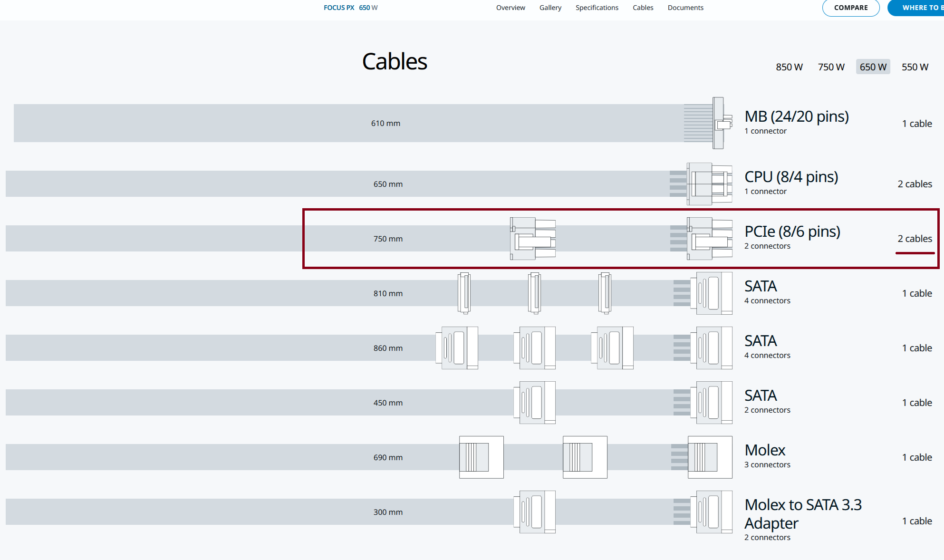Viewport: 944px width, 560px height.
Task: Select the 750 W wattage option
Action: [x=831, y=67]
